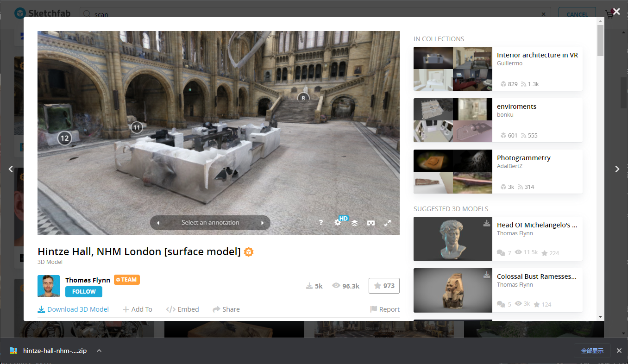Click the model title Hintze Hall, NHM London
628x364 pixels.
tap(139, 252)
